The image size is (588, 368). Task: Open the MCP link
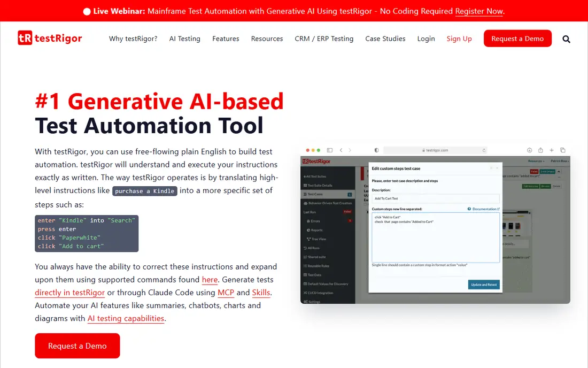[226, 293]
